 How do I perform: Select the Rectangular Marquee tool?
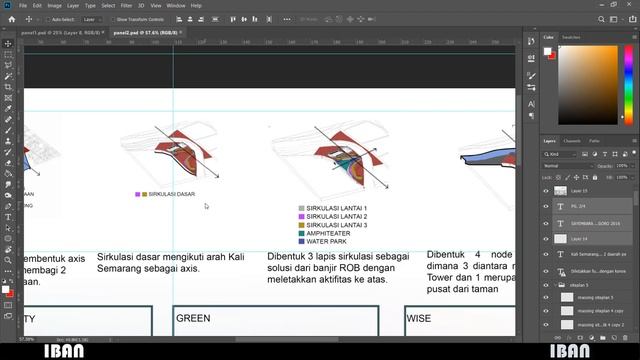8,54
